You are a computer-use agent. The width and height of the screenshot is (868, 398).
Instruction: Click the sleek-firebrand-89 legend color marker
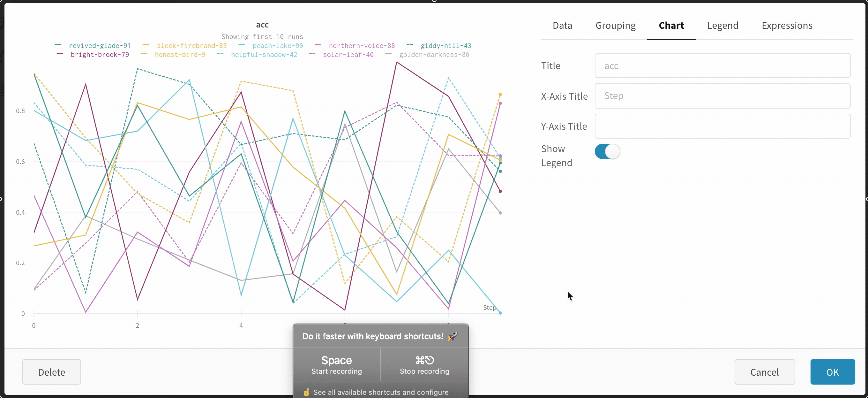click(146, 45)
